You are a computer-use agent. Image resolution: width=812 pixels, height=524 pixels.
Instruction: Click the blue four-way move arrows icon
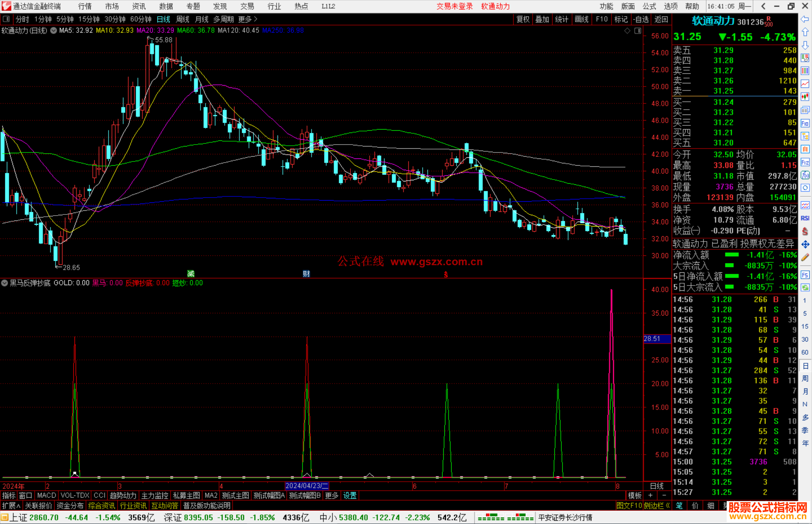[x=805, y=245]
